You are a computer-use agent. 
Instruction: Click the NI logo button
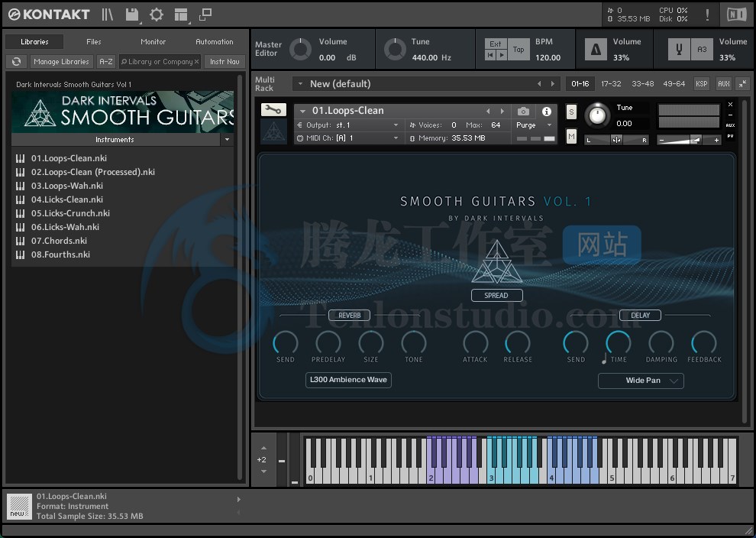(736, 15)
